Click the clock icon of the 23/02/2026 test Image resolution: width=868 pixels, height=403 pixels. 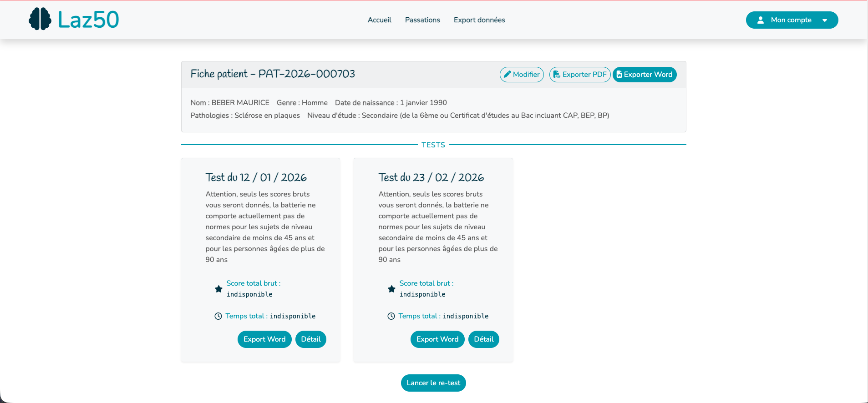click(x=391, y=316)
